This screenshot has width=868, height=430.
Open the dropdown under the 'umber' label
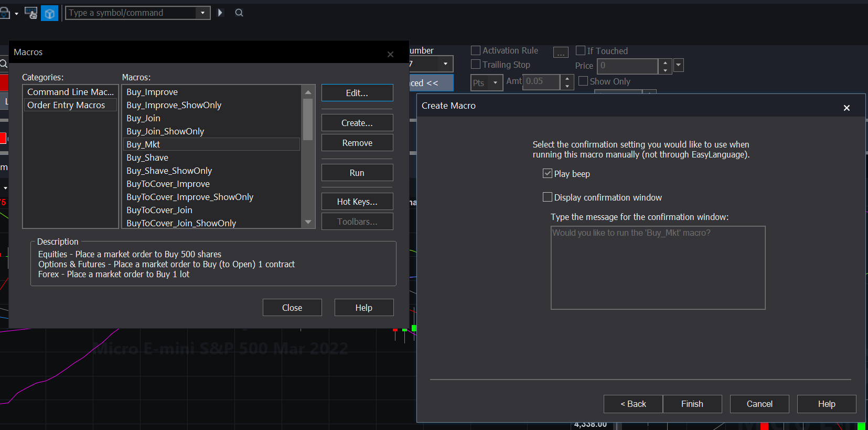coord(445,64)
